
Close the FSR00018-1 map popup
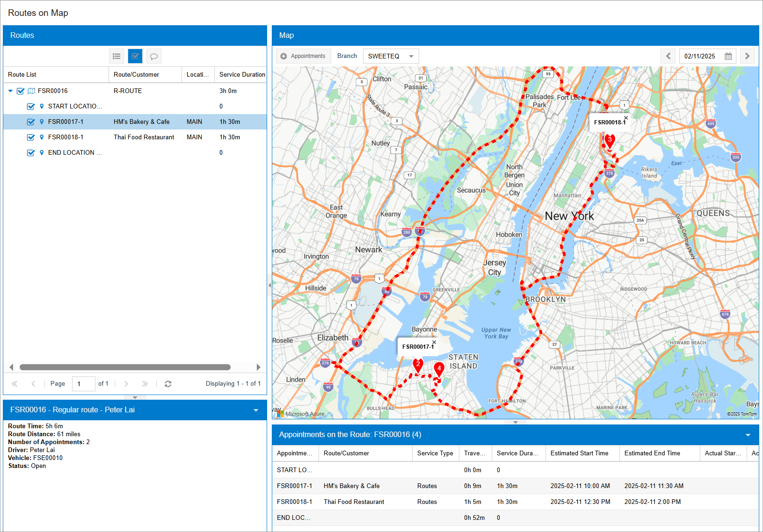[x=626, y=118]
